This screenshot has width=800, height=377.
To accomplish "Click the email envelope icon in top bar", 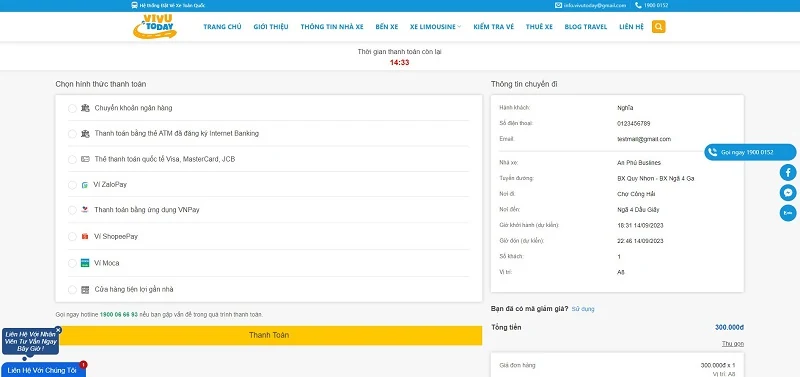I will tap(558, 5).
